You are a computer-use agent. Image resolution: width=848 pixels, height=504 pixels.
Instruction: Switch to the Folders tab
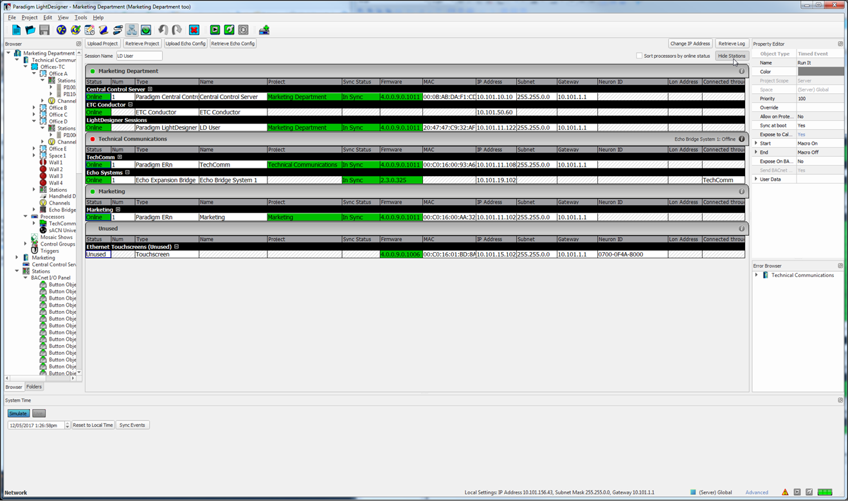click(x=34, y=387)
